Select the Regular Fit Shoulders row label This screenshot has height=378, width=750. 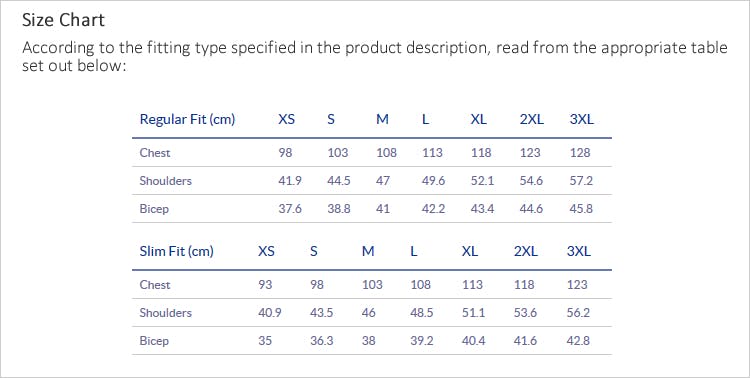click(x=165, y=180)
